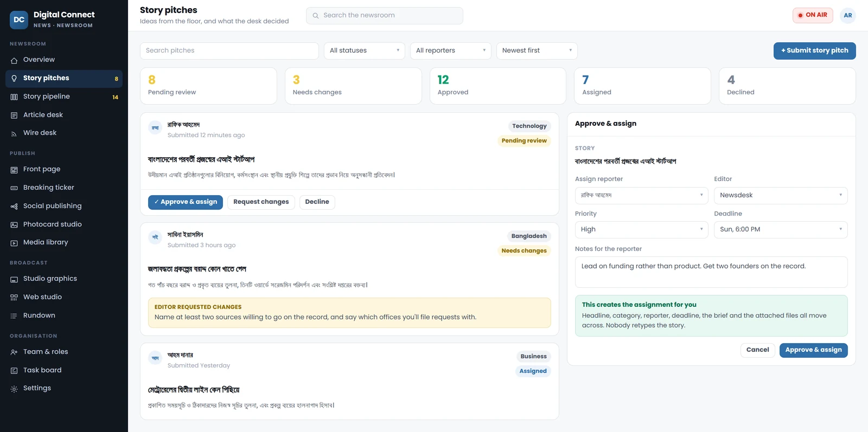
Task: Open the AR user avatar
Action: tap(848, 16)
